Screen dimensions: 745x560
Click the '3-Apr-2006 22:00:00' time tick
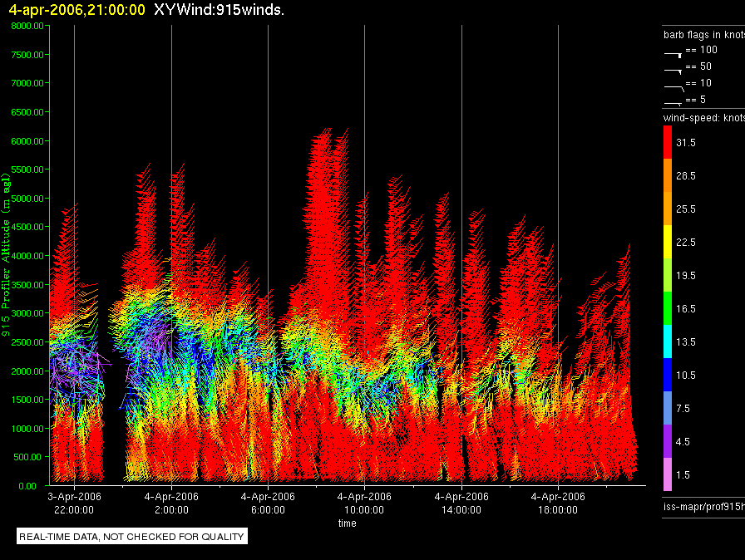(x=74, y=503)
